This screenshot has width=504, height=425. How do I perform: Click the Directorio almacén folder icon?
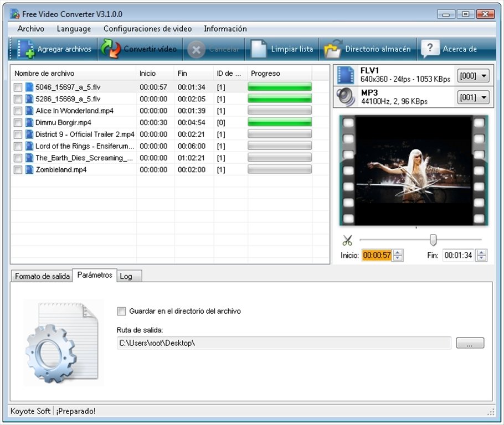pos(333,49)
